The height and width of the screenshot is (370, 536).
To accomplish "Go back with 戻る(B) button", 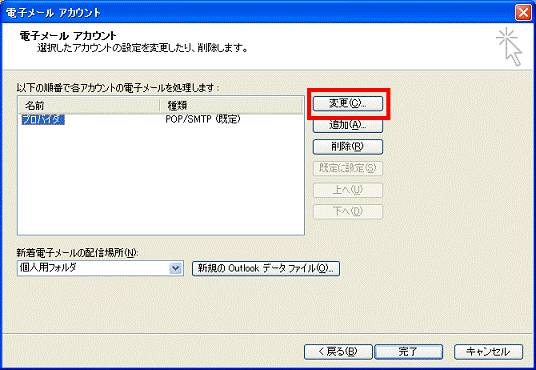I will click(338, 352).
